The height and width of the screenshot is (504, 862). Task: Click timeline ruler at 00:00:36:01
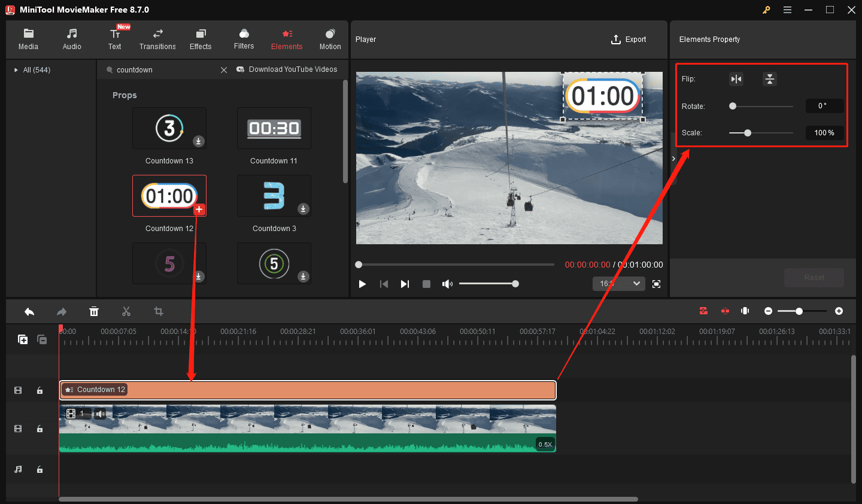tap(358, 332)
